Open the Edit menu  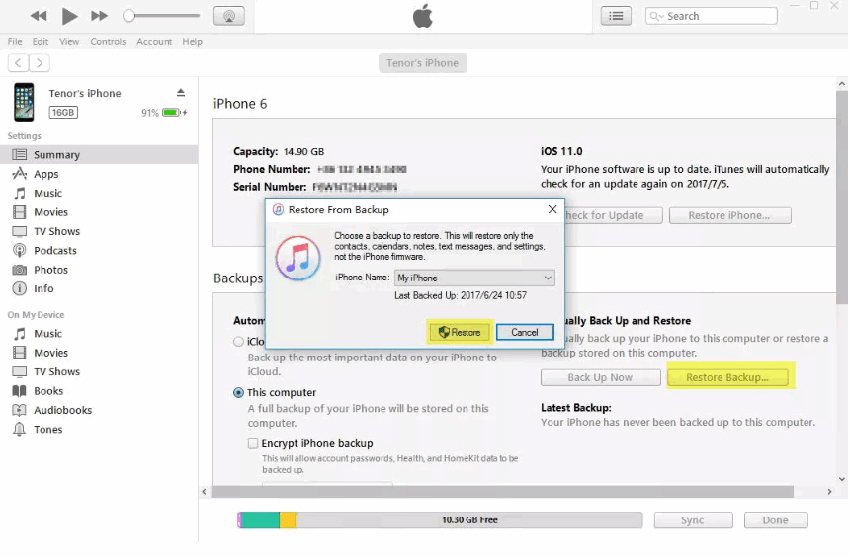[40, 42]
